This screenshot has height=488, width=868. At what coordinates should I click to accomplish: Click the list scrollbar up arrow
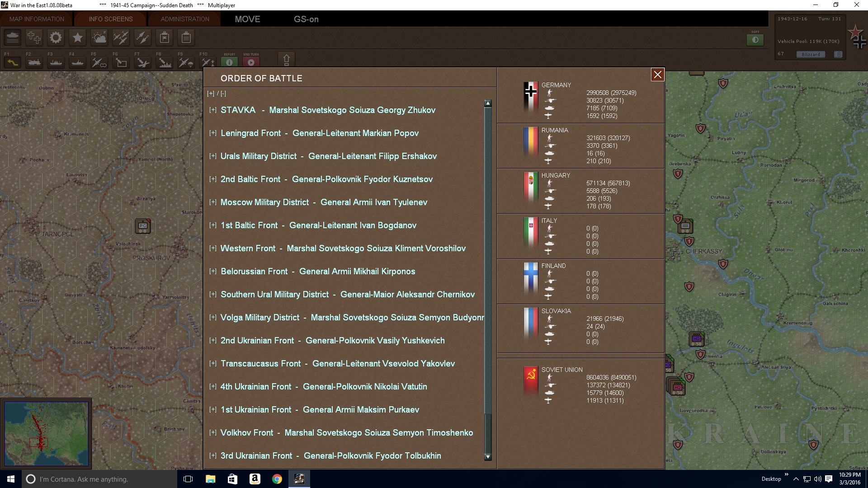(x=488, y=103)
